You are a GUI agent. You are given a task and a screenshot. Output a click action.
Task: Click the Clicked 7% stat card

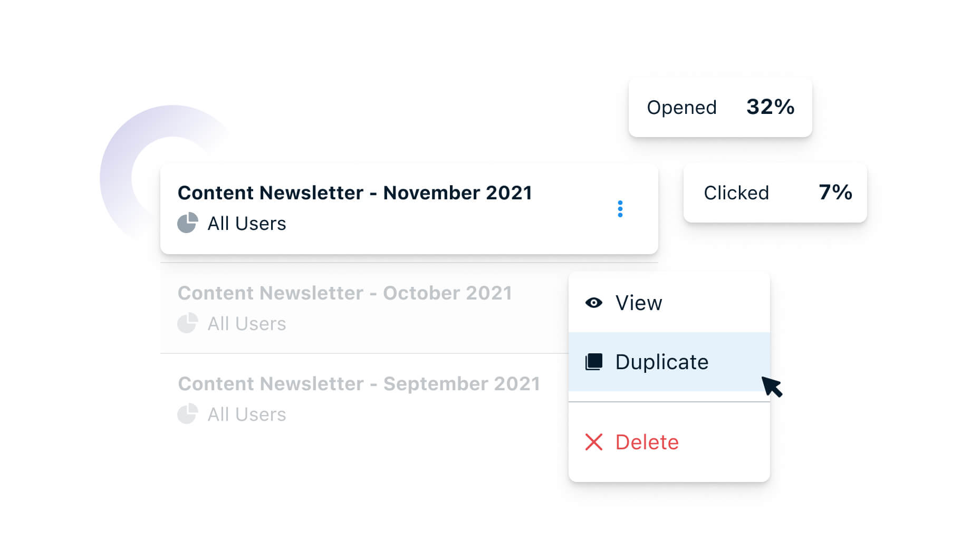click(775, 192)
